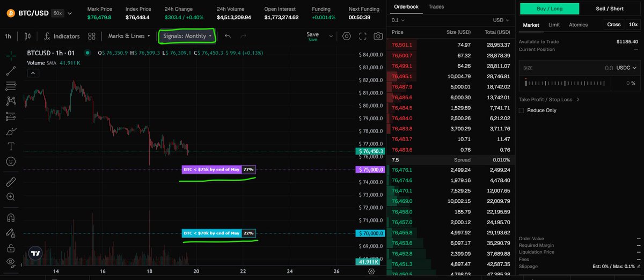Expand the Save layout options arrow
This screenshot has height=280, width=644.
pyautogui.click(x=331, y=36)
